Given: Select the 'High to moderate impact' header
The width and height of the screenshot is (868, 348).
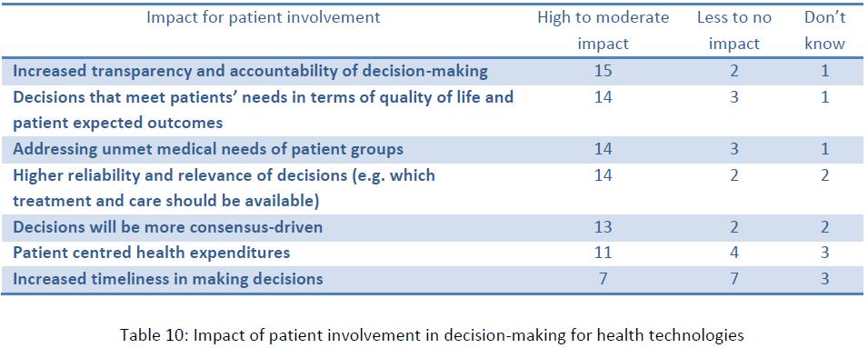Looking at the screenshot, I should point(603,30).
